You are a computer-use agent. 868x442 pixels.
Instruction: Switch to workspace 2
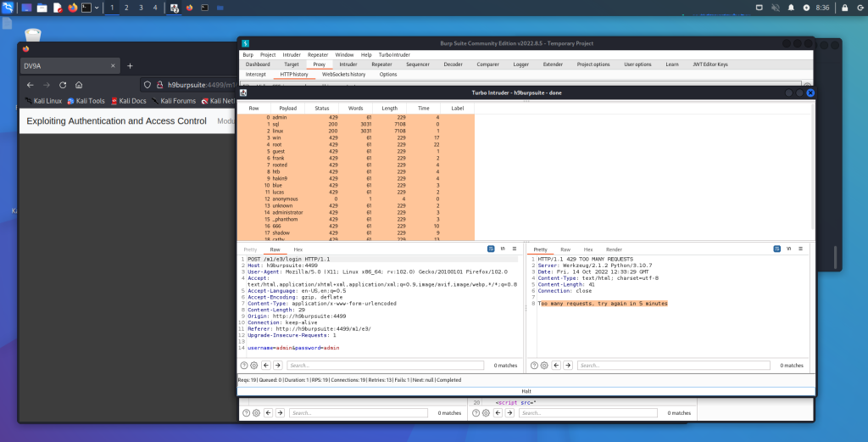[x=126, y=8]
